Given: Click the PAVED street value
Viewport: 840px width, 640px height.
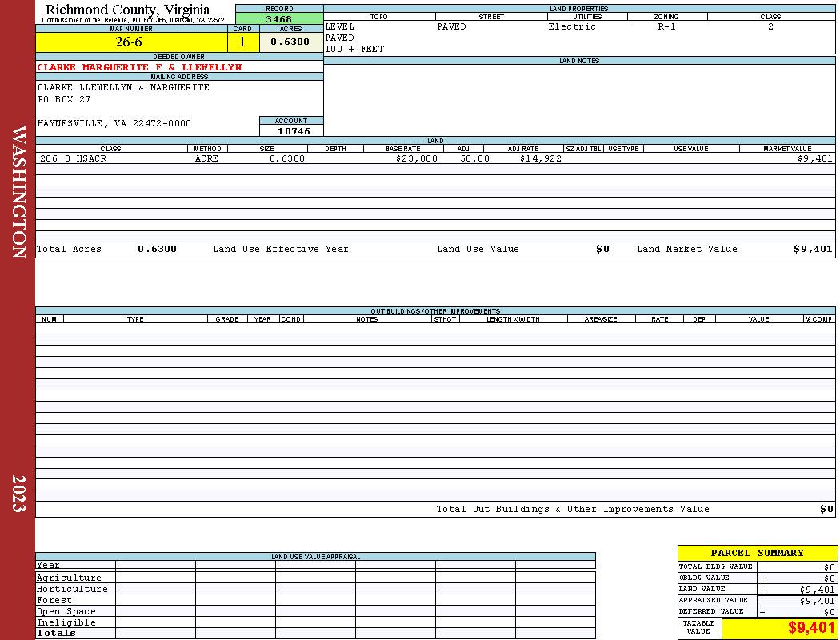Looking at the screenshot, I should (451, 26).
